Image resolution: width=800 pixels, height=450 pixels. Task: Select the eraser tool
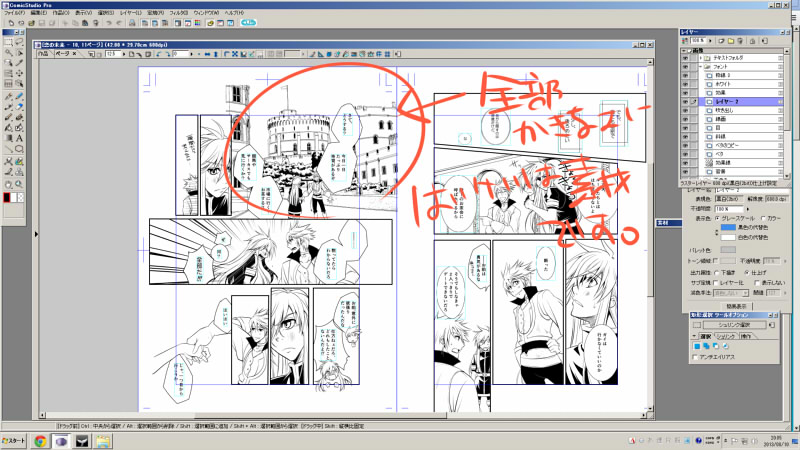(x=19, y=107)
